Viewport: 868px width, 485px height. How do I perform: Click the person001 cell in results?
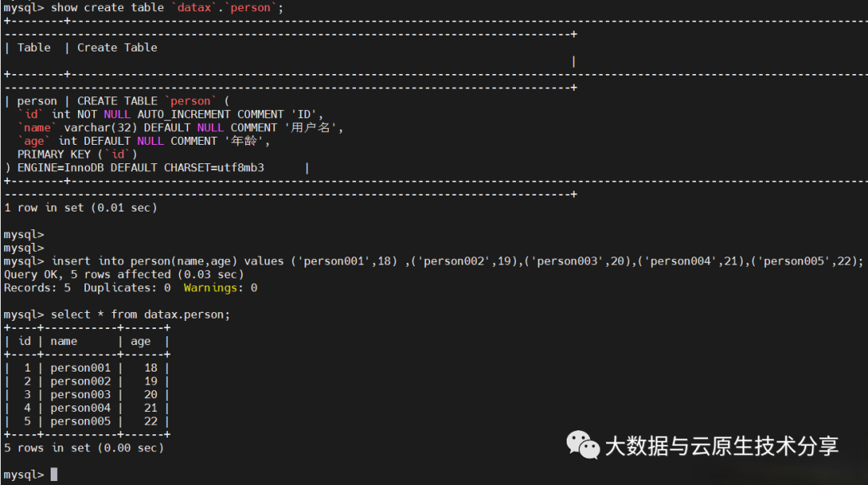(x=80, y=368)
